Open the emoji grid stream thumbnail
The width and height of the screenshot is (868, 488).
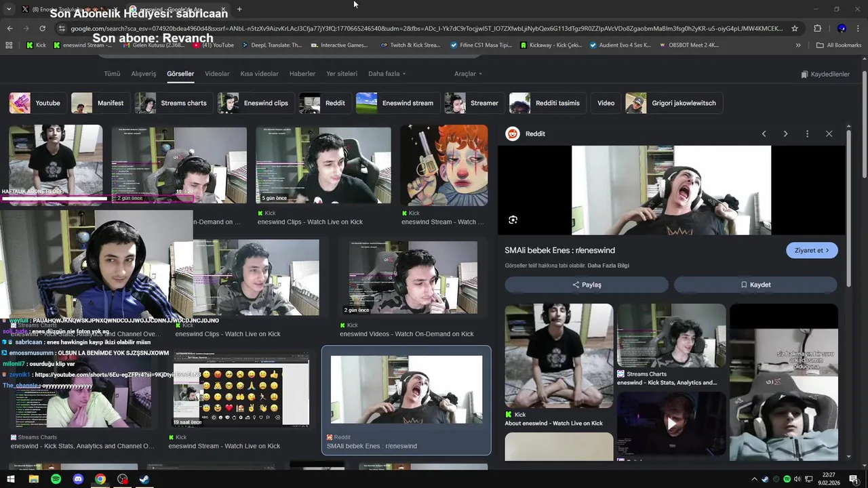click(x=241, y=389)
